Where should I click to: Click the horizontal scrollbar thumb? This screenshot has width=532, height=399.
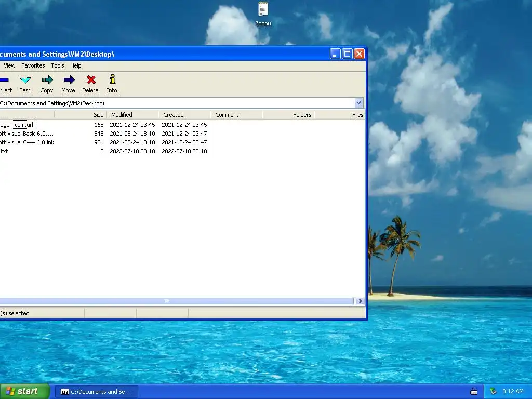coord(176,301)
